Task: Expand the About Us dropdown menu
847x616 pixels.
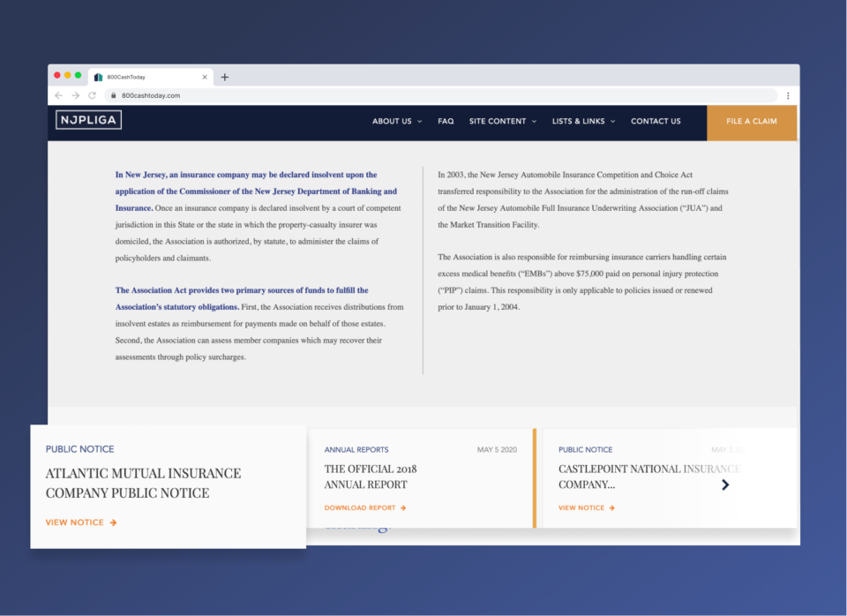Action: coord(396,122)
